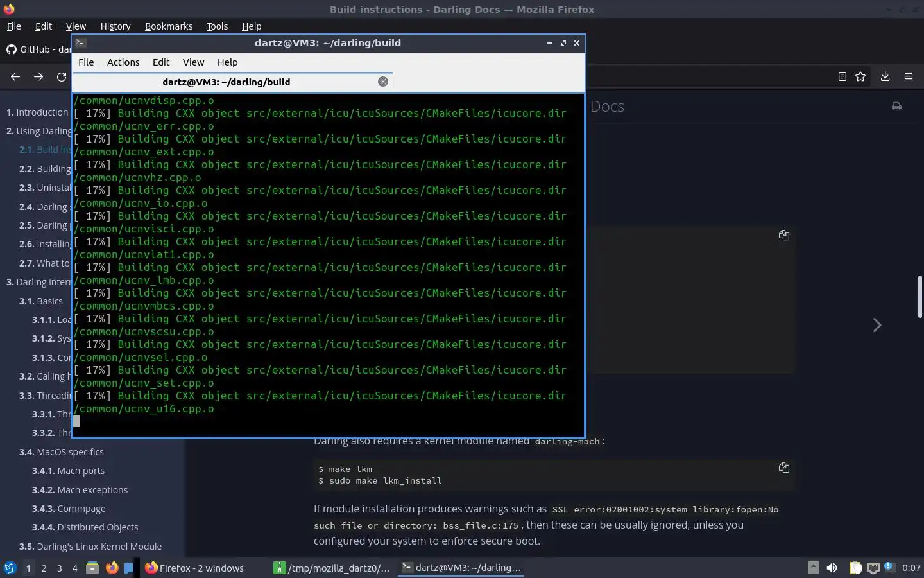Click the GitHub icon on the Firefox tab
Screen dimensions: 924x578
tap(12, 49)
